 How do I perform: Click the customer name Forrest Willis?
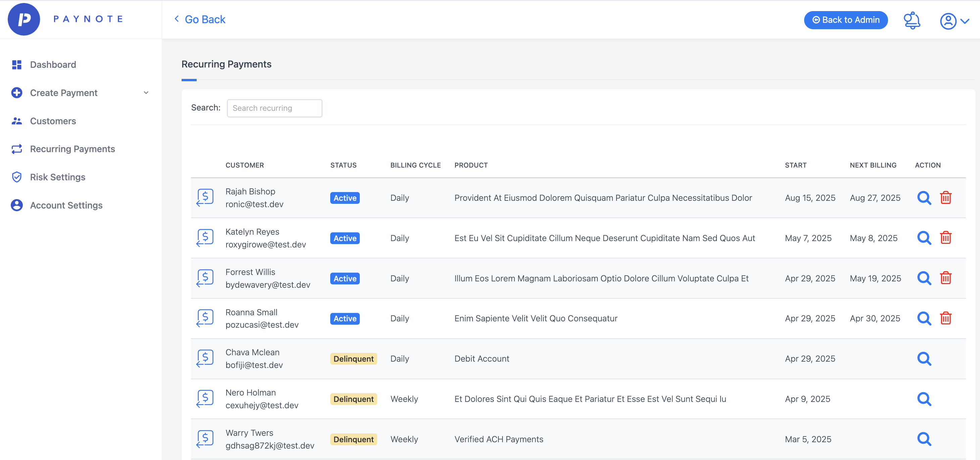250,272
